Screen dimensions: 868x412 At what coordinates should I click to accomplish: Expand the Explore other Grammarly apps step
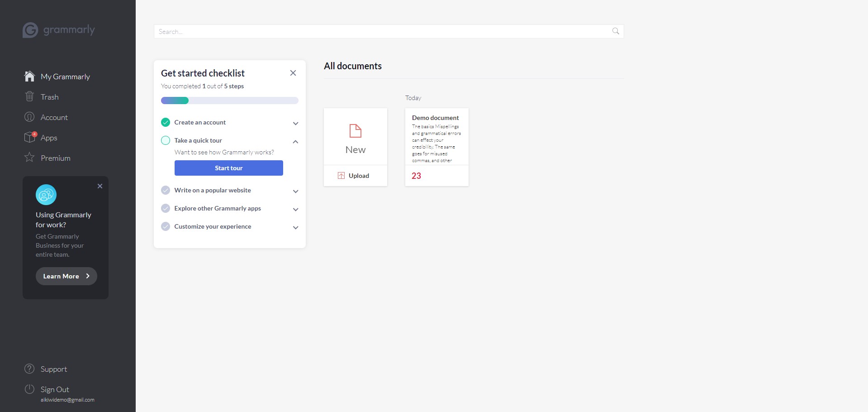tap(295, 209)
